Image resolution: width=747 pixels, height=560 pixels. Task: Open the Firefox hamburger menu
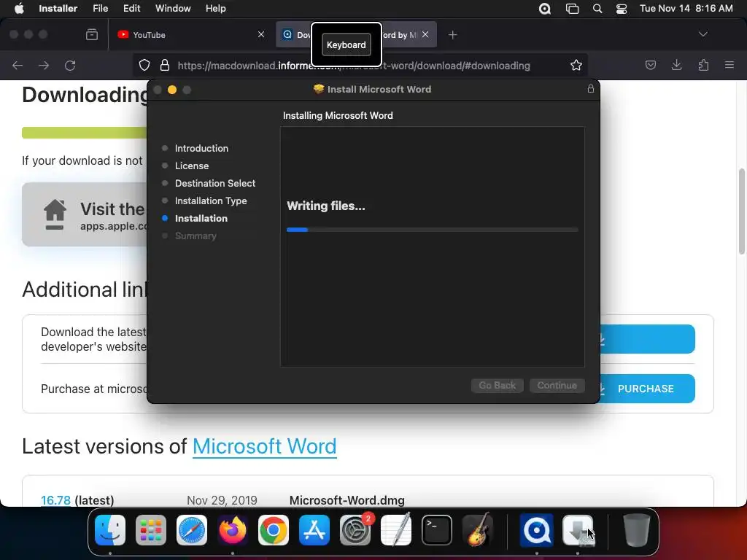coord(729,65)
